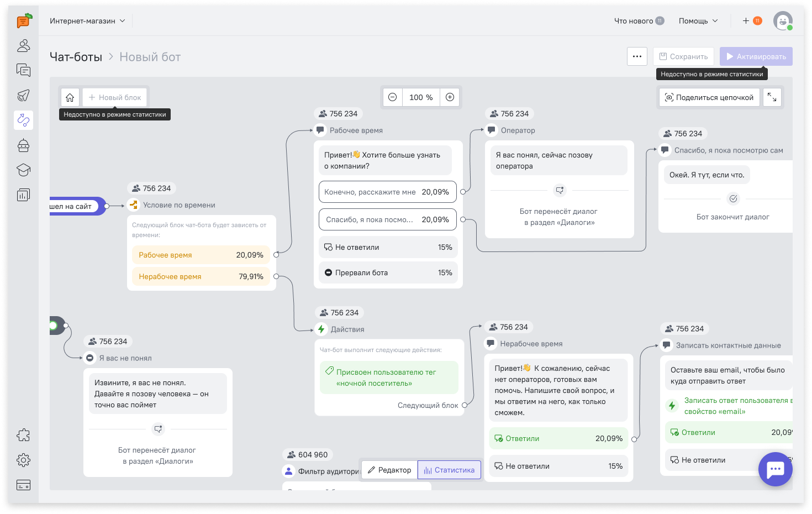Screen dimensions: 812x514
Task: Click Чат-боты breadcrumb link
Action: 76,57
